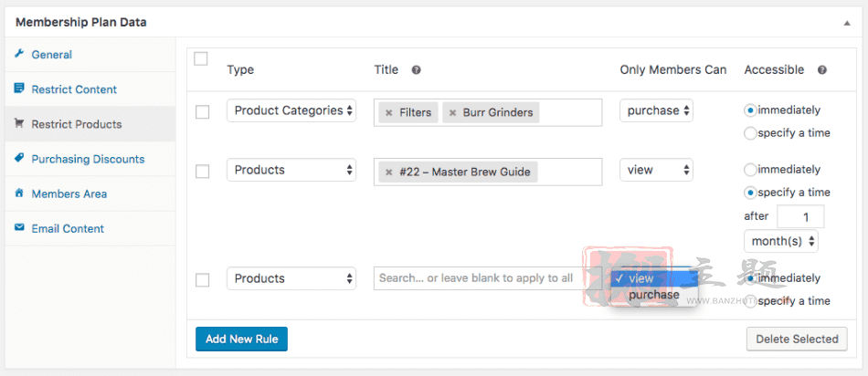The width and height of the screenshot is (868, 376).
Task: Click the General wrench icon
Action: (19, 54)
